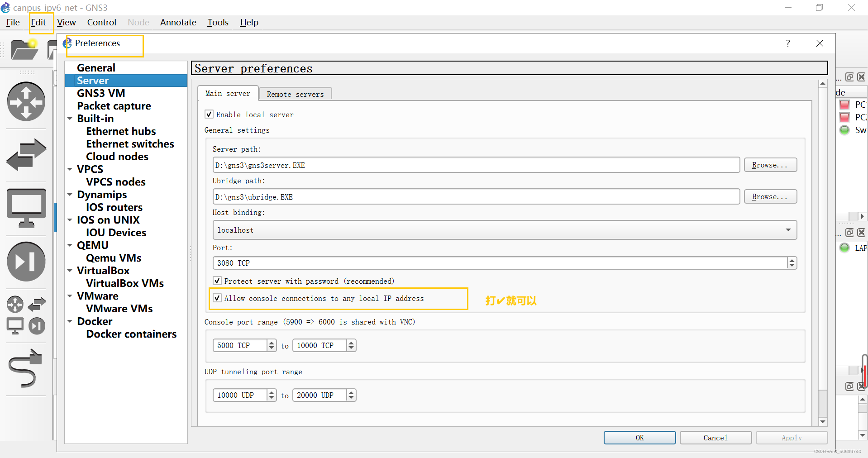Image resolution: width=868 pixels, height=458 pixels.
Task: Click the Port 3080 TCP field
Action: click(x=500, y=263)
